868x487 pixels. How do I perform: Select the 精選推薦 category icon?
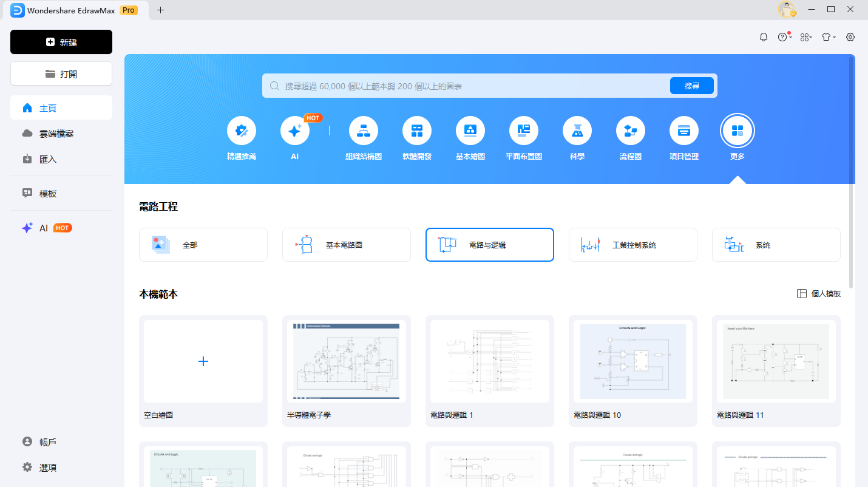242,131
